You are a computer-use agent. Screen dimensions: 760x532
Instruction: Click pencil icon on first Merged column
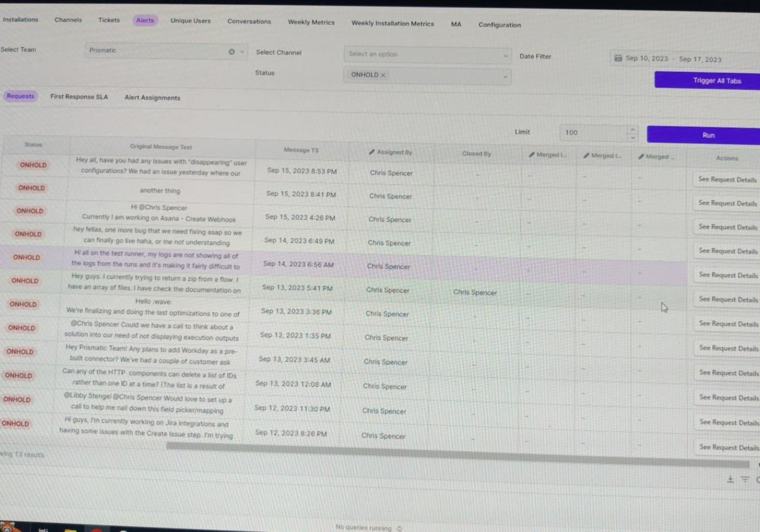[x=532, y=155]
